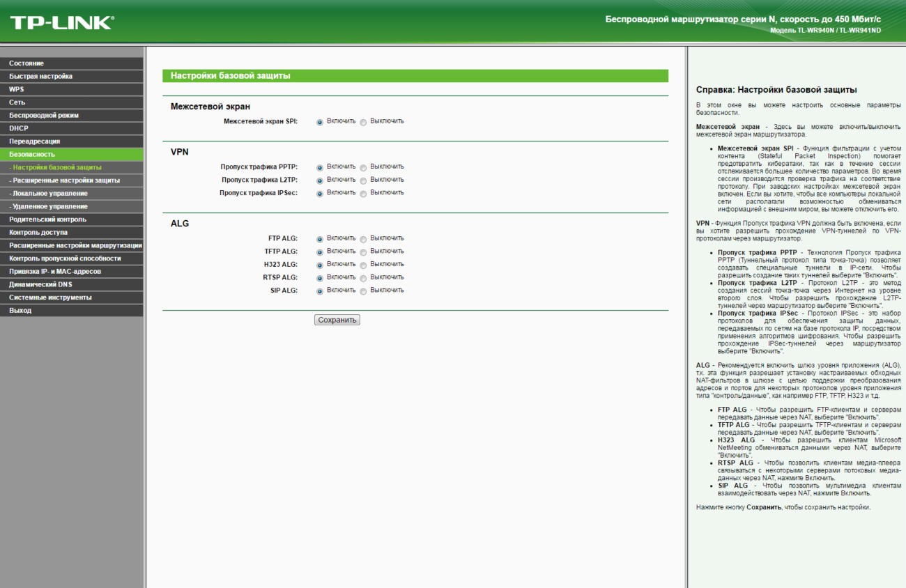This screenshot has height=588, width=906.
Task: Choose disable for SIP ALG
Action: coord(363,291)
